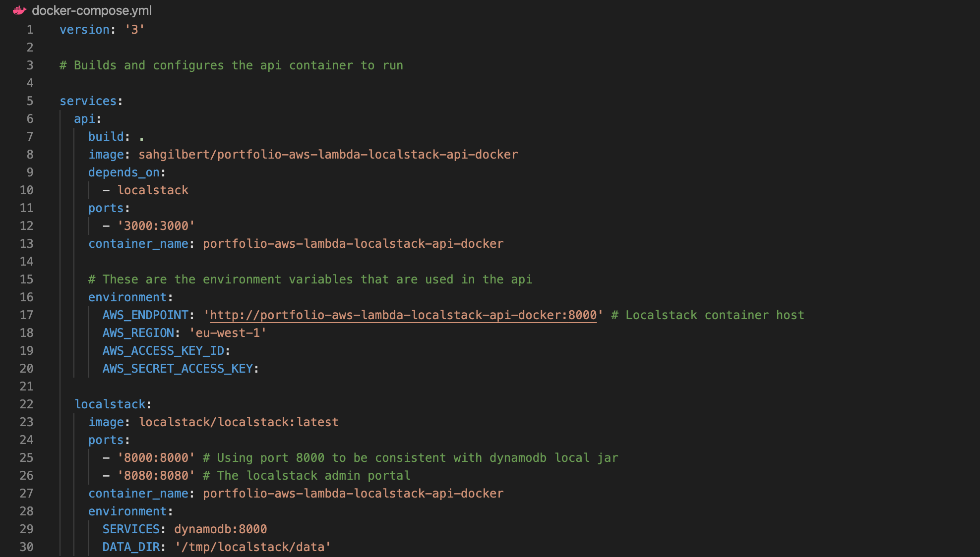Click the comment about dynamodb local jar
The image size is (980, 557).
[x=410, y=458]
